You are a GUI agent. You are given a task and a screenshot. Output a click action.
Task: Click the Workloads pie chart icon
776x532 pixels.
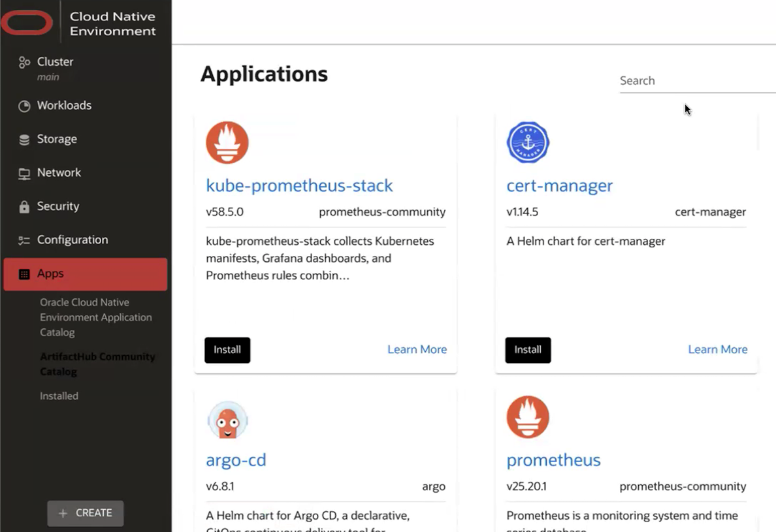click(x=24, y=106)
